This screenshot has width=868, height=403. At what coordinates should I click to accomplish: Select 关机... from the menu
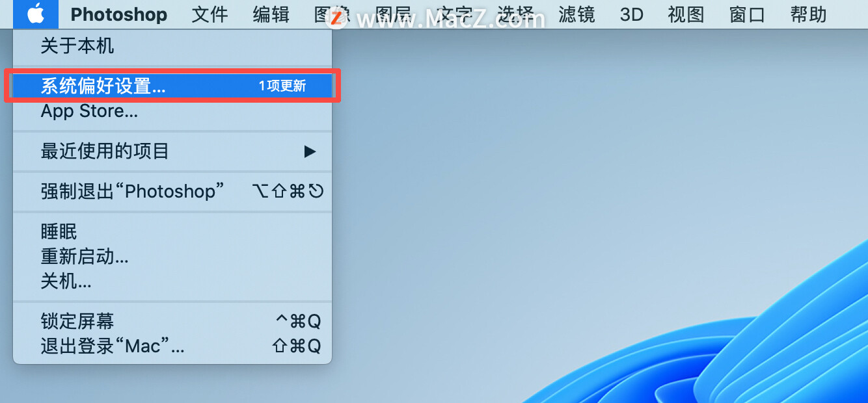(172, 281)
